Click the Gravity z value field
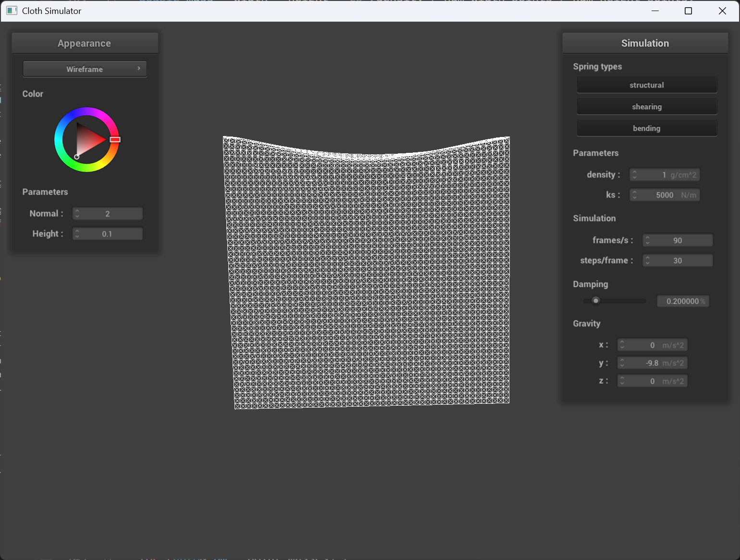Viewport: 740px width, 560px height. coord(653,381)
